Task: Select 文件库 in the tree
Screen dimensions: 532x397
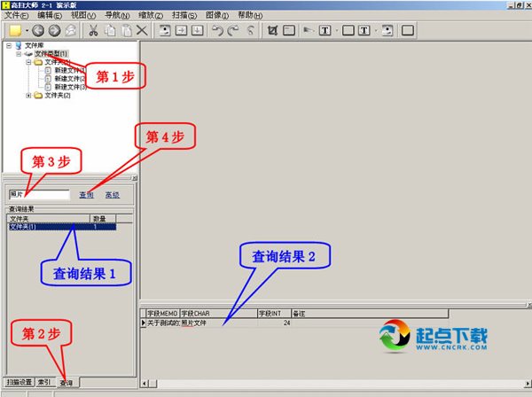Action: (34, 45)
